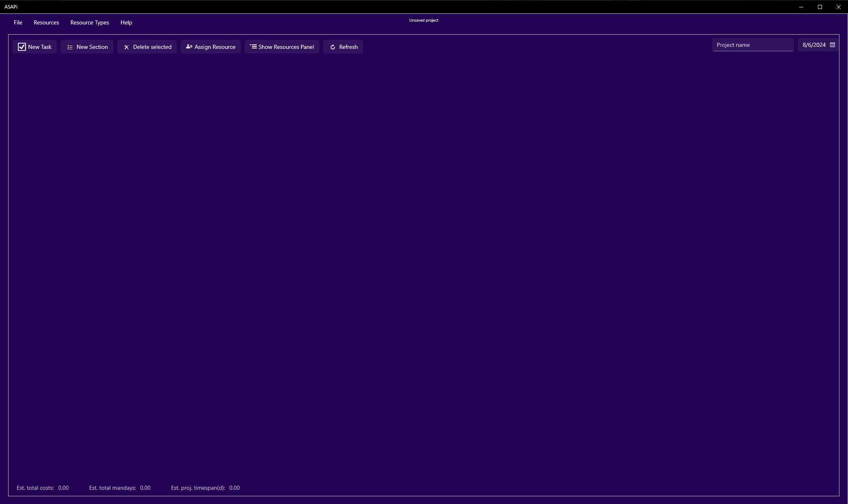This screenshot has width=848, height=504.
Task: Click the Show Resources Panel icon
Action: (x=253, y=46)
